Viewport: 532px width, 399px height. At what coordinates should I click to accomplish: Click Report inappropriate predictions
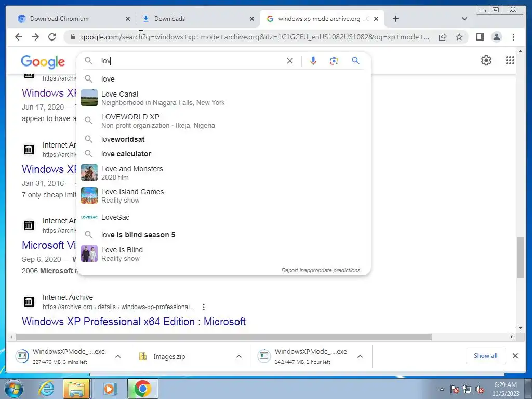point(321,270)
